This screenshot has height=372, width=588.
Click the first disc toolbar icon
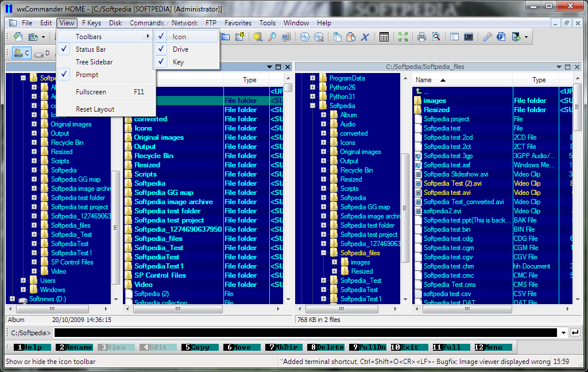tap(305, 37)
